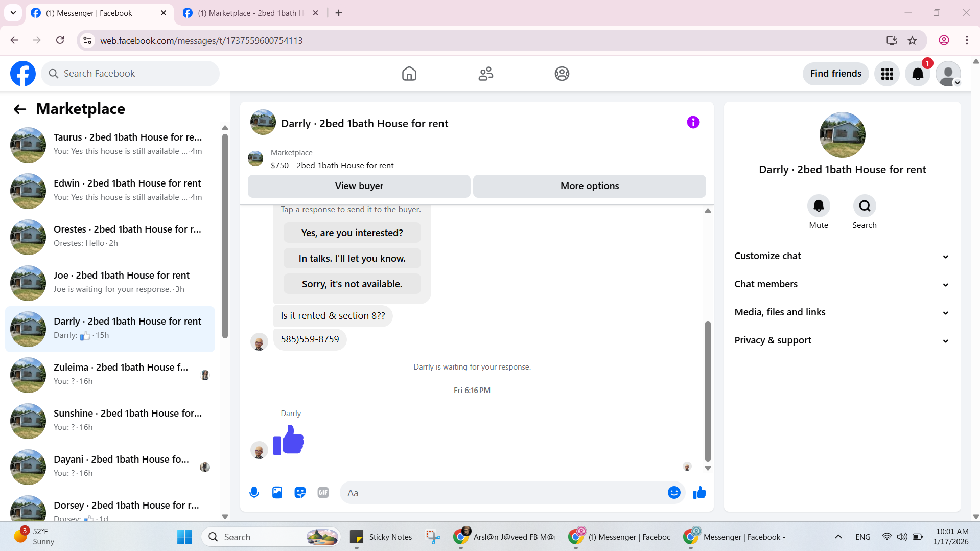The image size is (980, 551).
Task: Click the conversation list scrollbar thumb
Action: tap(225, 236)
